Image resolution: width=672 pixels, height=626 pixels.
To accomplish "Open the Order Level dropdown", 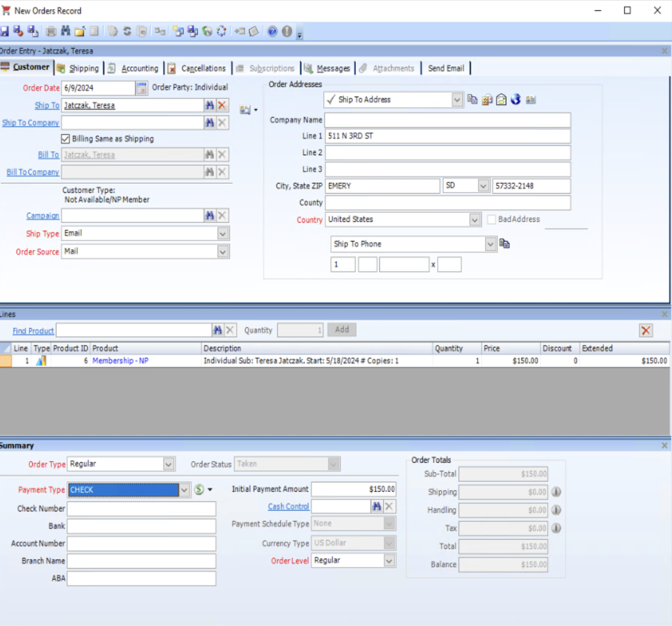I will 388,560.
